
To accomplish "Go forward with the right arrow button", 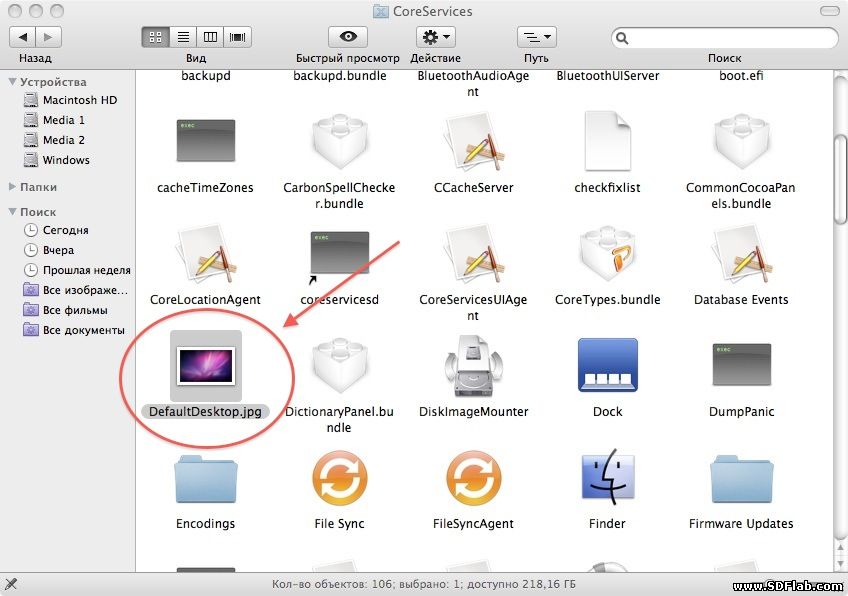I will (x=48, y=37).
